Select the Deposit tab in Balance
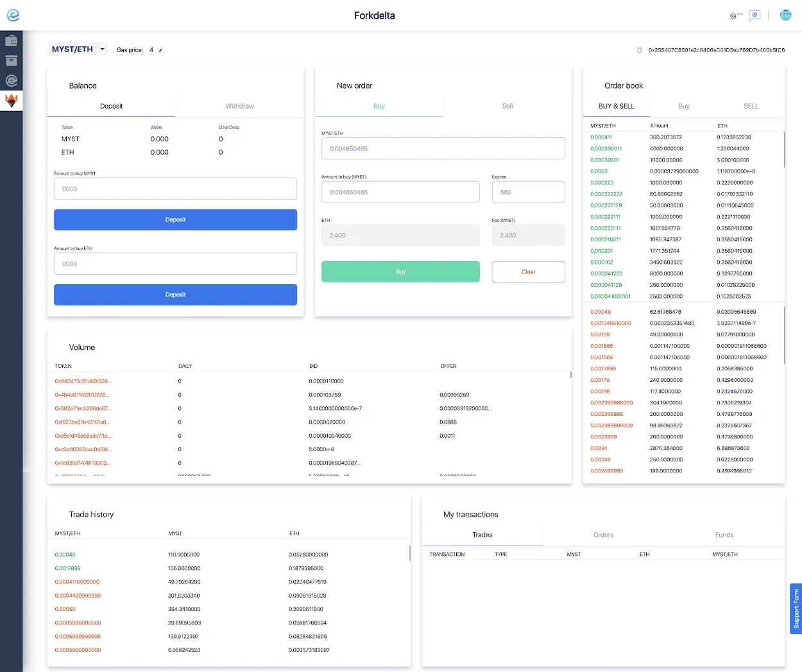This screenshot has height=672, width=802. pos(112,106)
